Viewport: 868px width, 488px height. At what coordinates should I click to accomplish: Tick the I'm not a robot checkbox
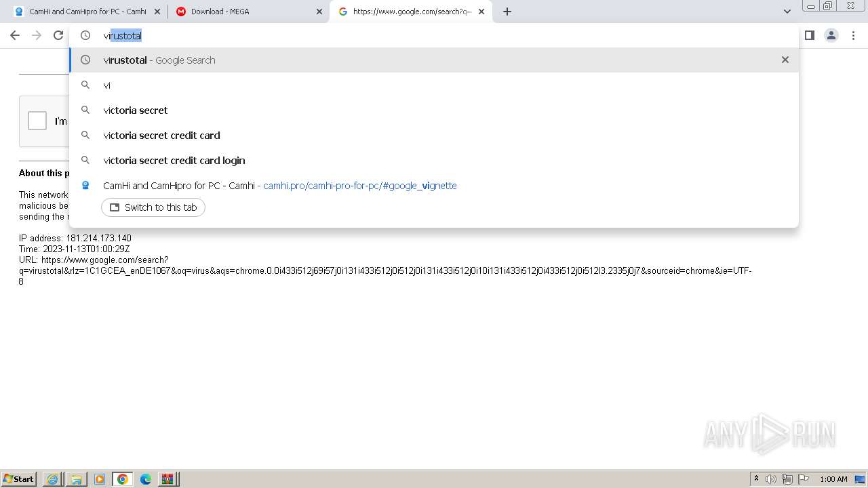(37, 121)
